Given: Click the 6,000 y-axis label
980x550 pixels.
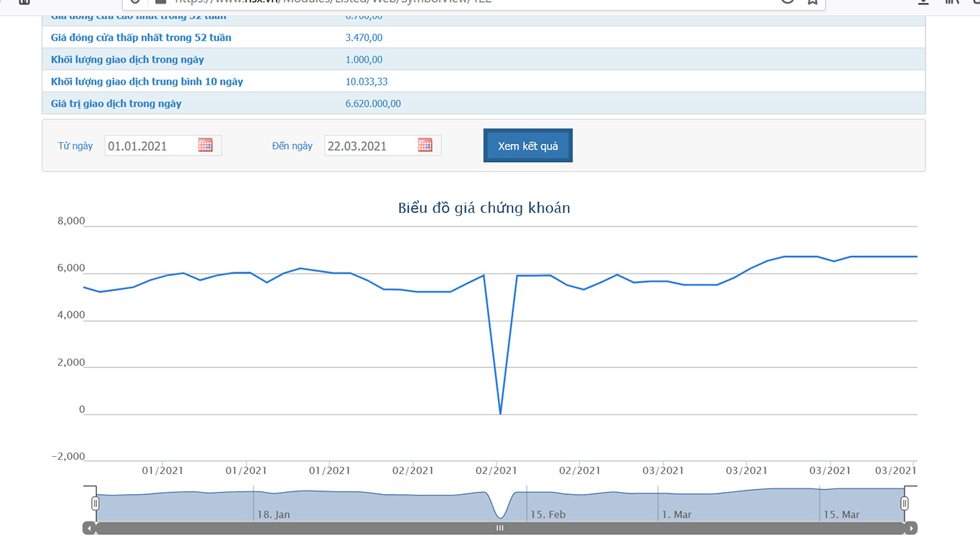Looking at the screenshot, I should click(71, 268).
